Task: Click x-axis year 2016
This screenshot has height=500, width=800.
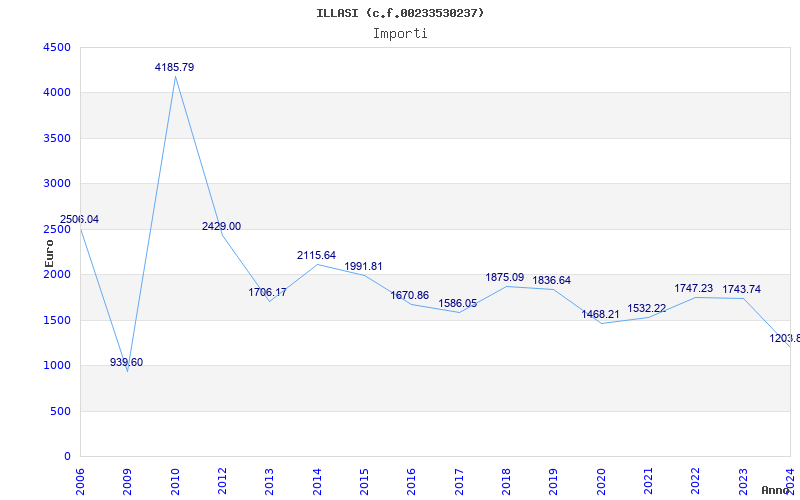Action: (x=412, y=482)
